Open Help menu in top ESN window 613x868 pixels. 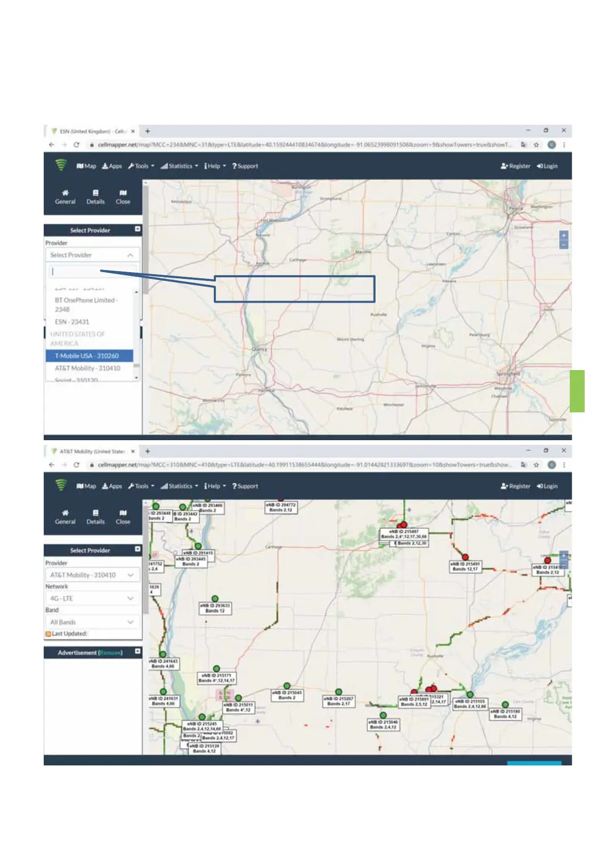click(215, 166)
